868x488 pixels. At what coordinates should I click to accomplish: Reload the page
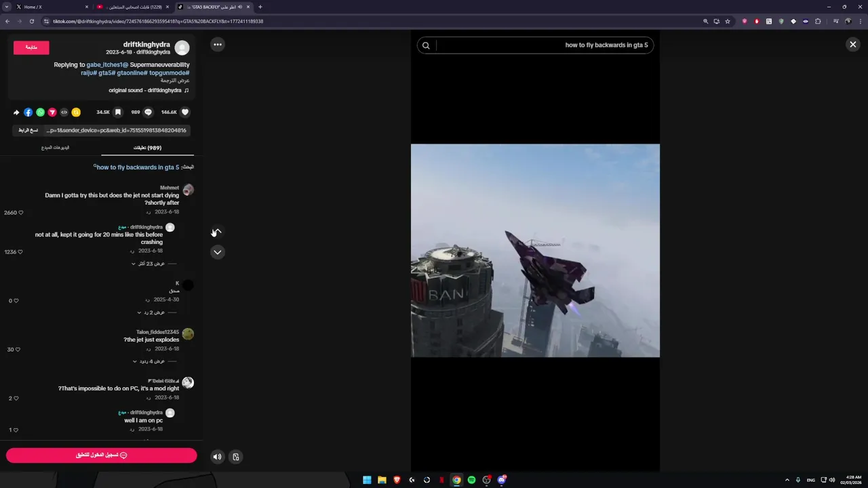pyautogui.click(x=31, y=21)
